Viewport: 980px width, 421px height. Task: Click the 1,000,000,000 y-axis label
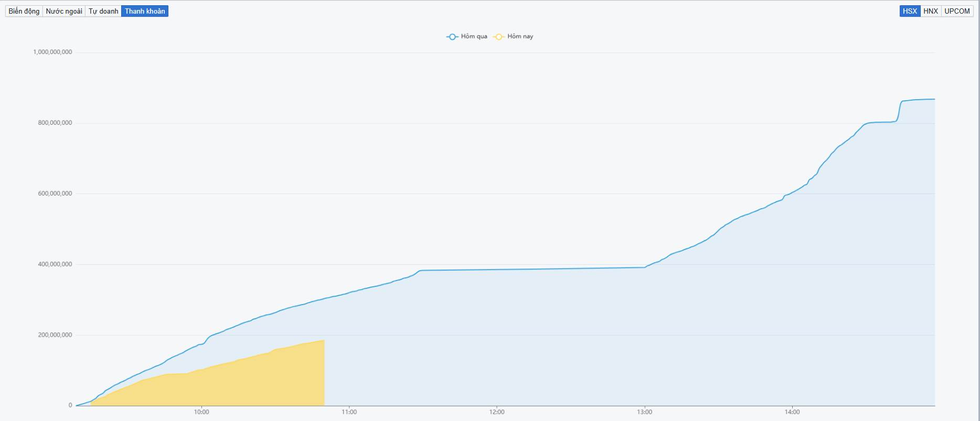point(52,52)
